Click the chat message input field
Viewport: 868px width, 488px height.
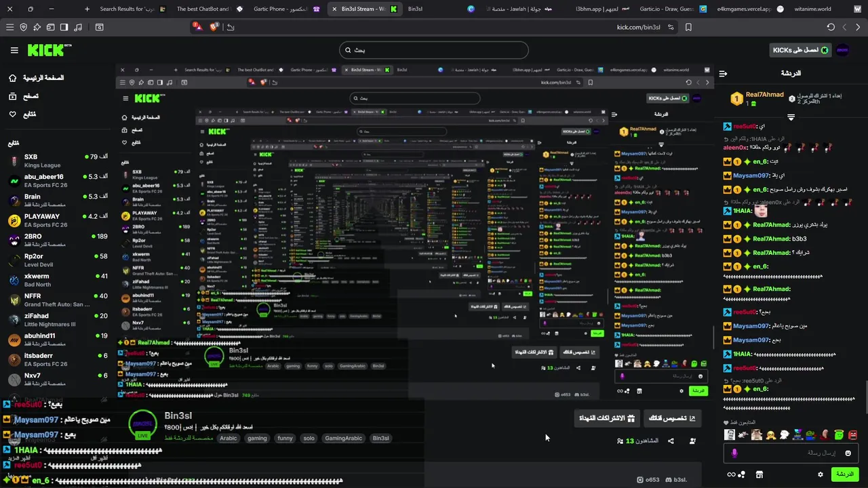pos(791,453)
